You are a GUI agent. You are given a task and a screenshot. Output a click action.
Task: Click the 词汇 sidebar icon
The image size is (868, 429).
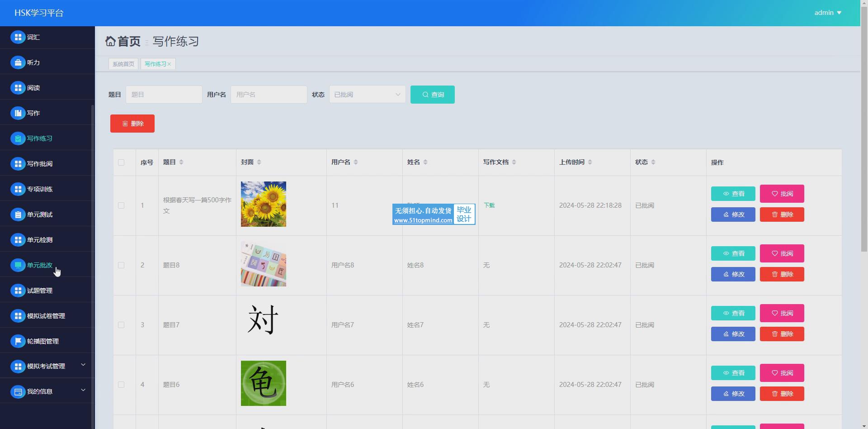point(18,37)
